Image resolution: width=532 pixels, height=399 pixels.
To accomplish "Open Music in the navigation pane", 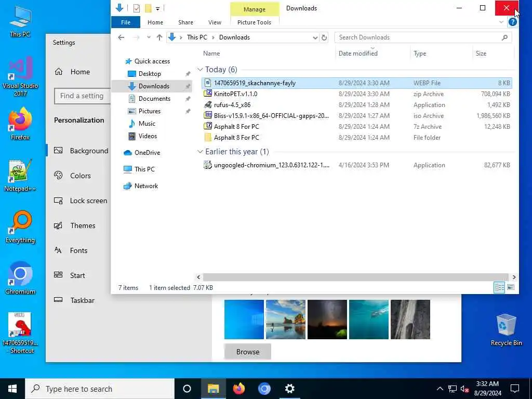I will [147, 124].
